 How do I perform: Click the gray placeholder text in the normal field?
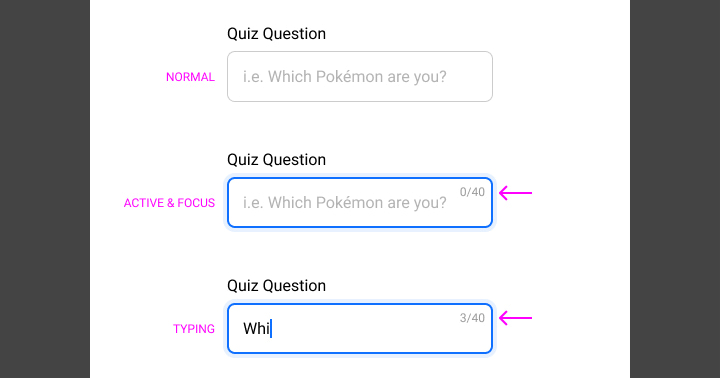tap(344, 77)
